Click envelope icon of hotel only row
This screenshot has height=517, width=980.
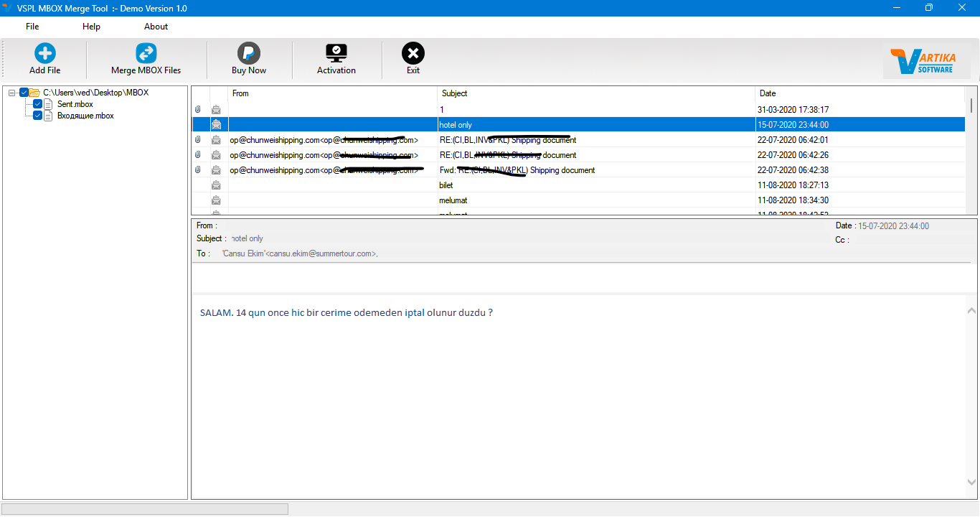(x=216, y=125)
